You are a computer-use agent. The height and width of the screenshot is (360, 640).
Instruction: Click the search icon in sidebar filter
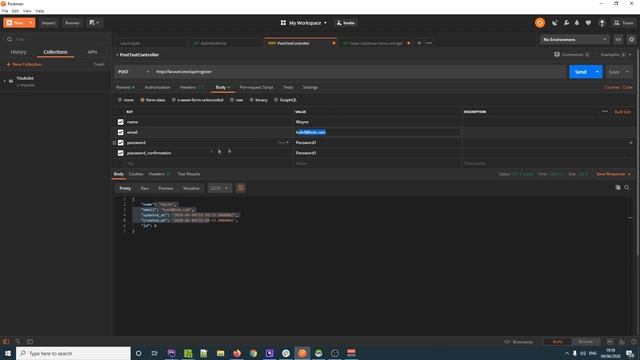pos(9,39)
